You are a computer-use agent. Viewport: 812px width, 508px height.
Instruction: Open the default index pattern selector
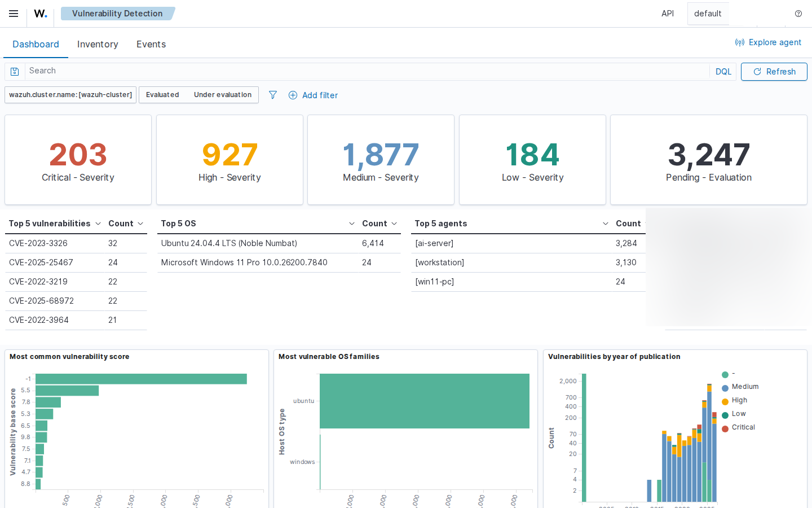(708, 14)
